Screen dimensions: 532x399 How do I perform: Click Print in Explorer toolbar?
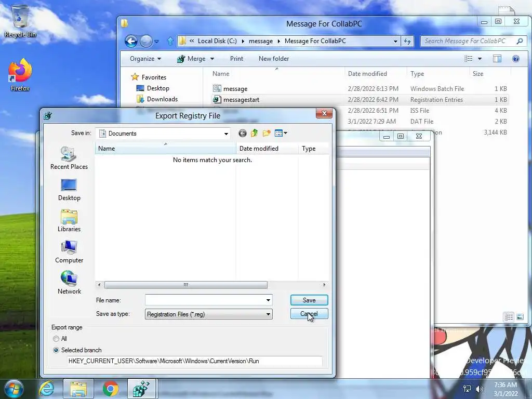pos(236,59)
